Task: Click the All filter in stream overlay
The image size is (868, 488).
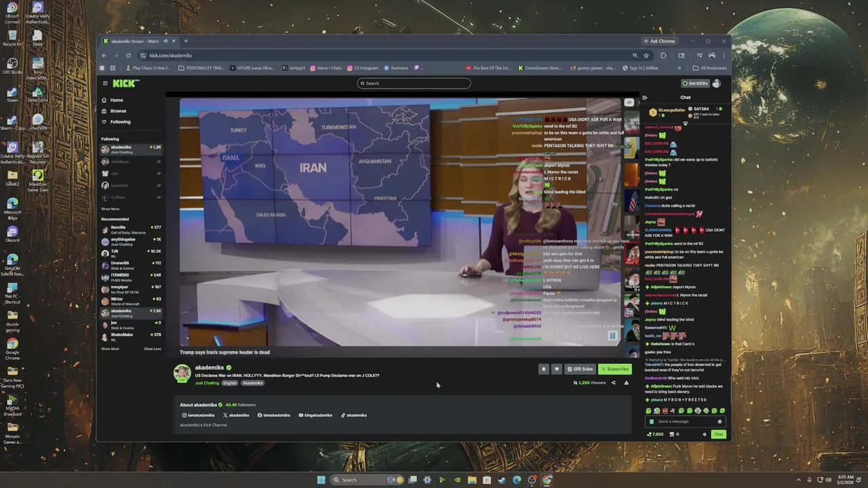Action: 629,102
